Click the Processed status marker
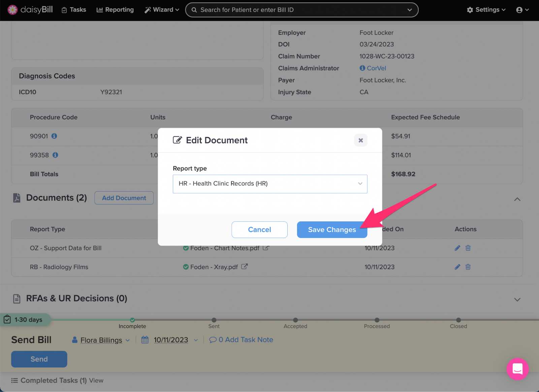This screenshot has width=539, height=392. (x=377, y=320)
